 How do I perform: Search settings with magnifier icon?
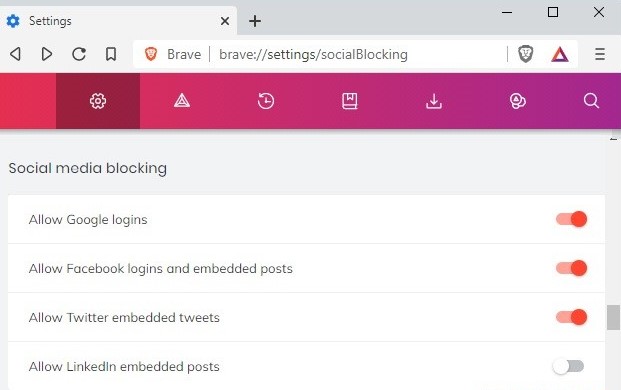[x=591, y=101]
